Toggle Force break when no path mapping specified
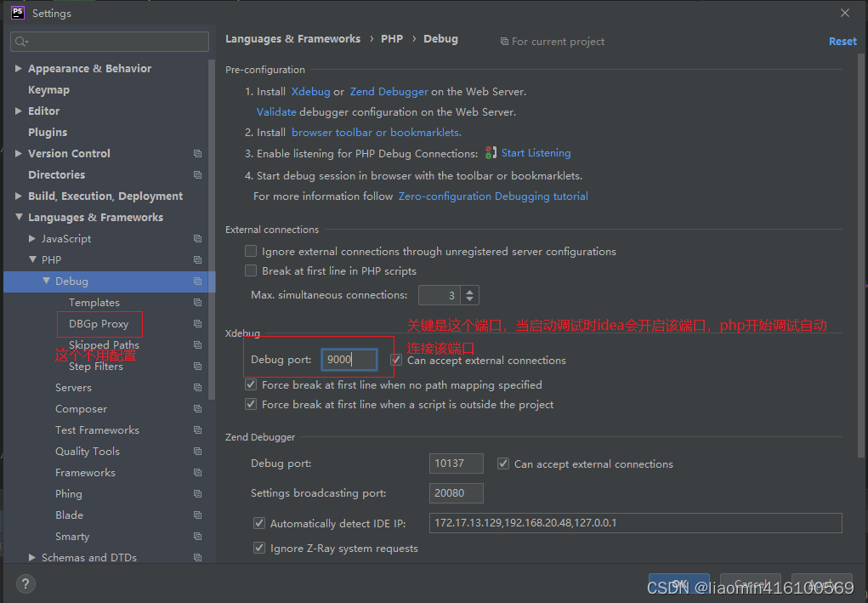 point(251,384)
